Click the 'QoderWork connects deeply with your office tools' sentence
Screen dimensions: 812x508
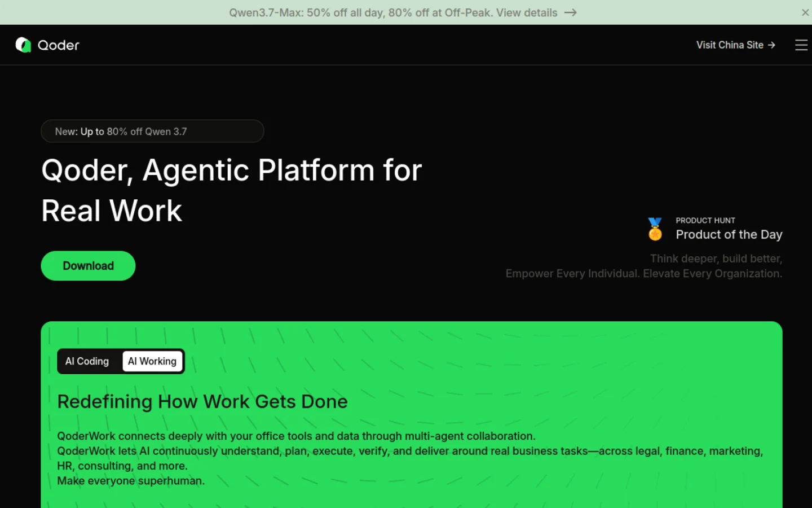[296, 436]
